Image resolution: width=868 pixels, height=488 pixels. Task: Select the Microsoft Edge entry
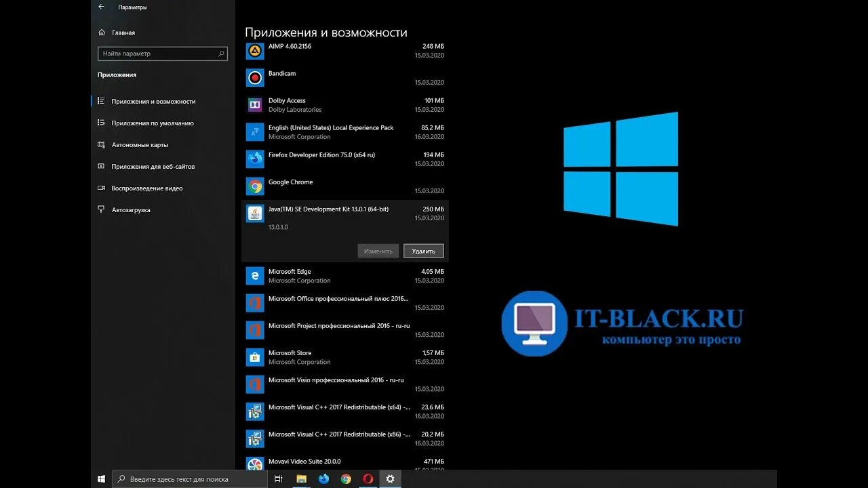(345, 276)
